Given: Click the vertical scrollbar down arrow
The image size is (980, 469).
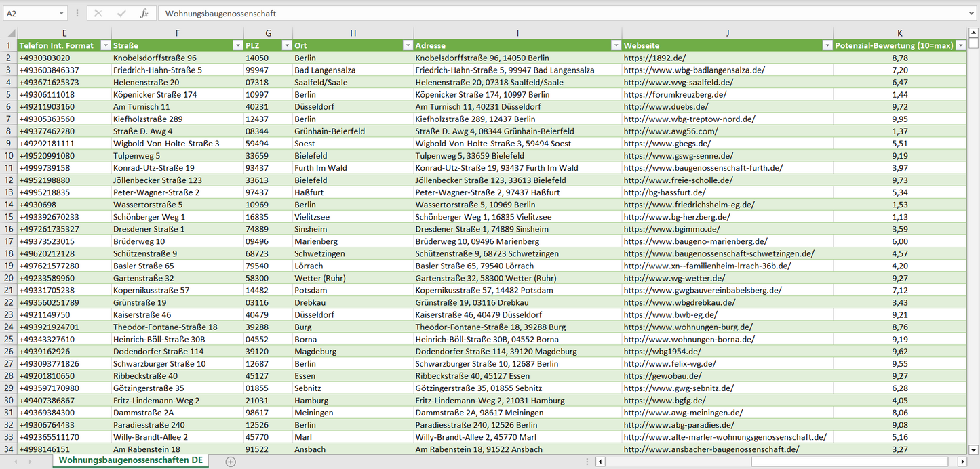Looking at the screenshot, I should click(x=974, y=449).
